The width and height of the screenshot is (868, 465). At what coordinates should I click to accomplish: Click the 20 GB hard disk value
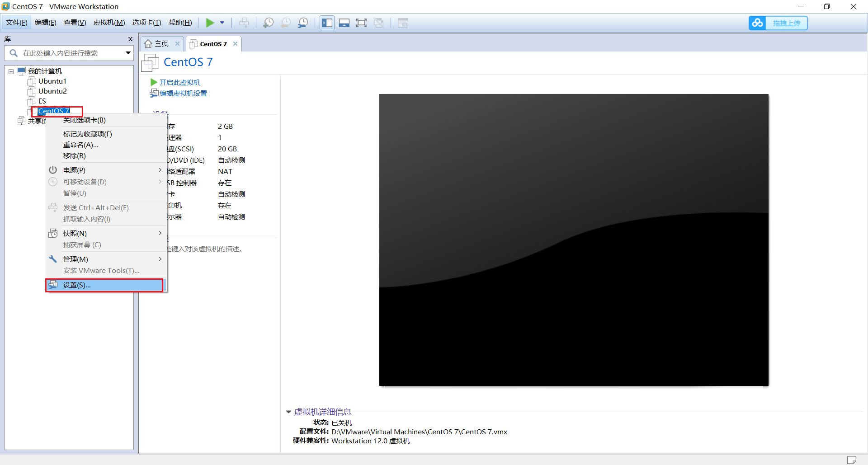pyautogui.click(x=227, y=149)
